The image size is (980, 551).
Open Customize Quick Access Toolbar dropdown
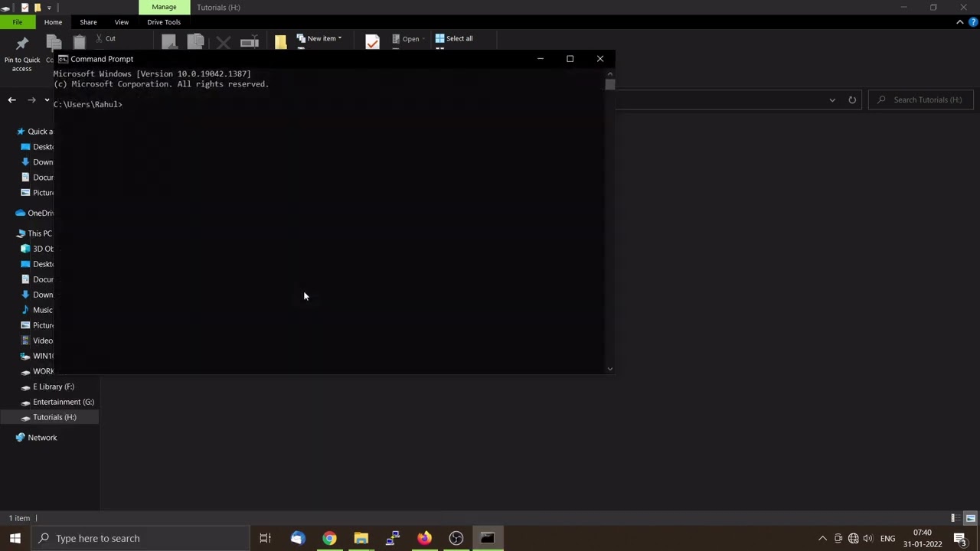pyautogui.click(x=48, y=8)
